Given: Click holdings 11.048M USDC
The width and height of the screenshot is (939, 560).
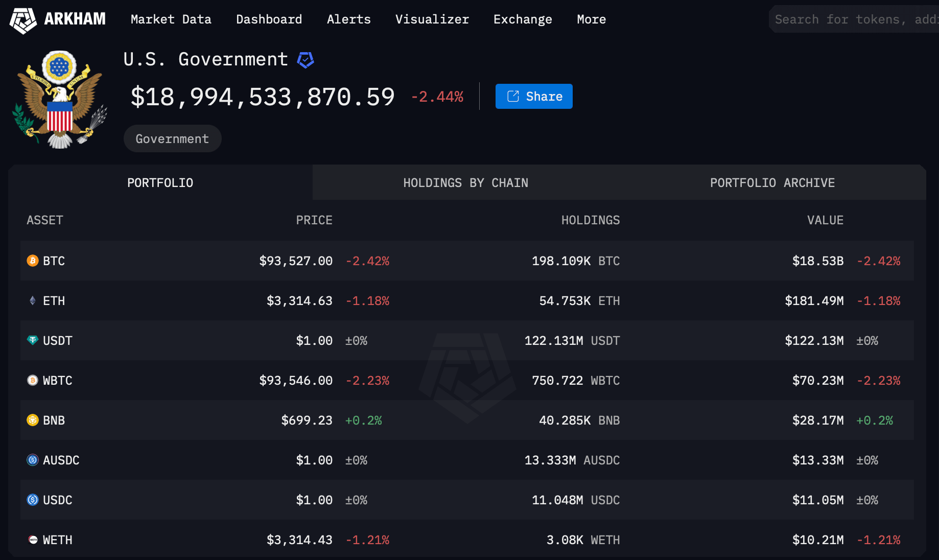Looking at the screenshot, I should pos(576,500).
